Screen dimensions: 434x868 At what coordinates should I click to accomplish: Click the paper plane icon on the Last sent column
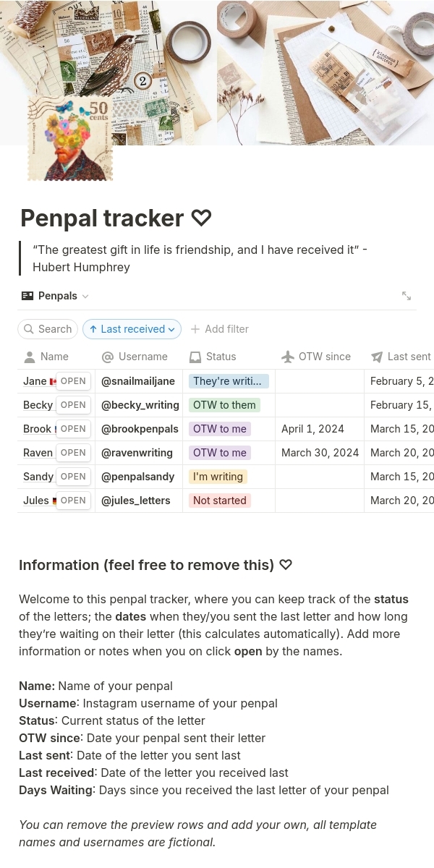point(377,357)
